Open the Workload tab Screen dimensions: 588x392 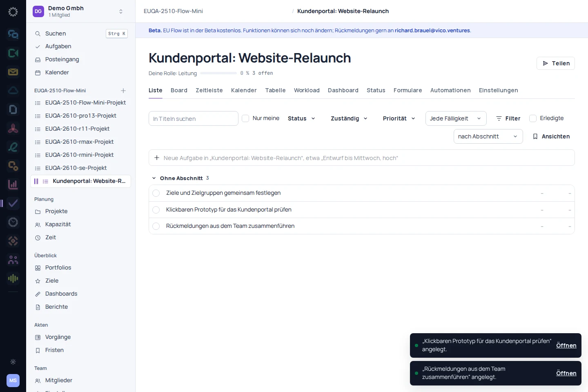pyautogui.click(x=307, y=90)
